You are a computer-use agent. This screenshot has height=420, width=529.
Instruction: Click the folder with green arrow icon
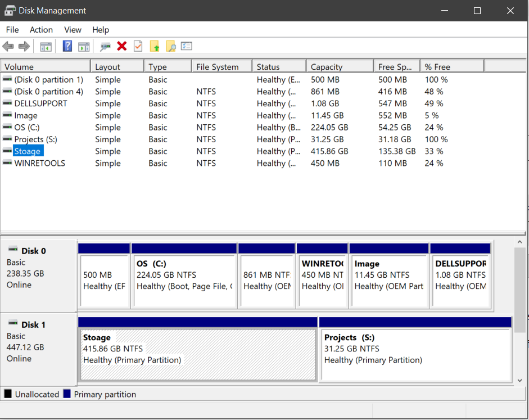154,46
